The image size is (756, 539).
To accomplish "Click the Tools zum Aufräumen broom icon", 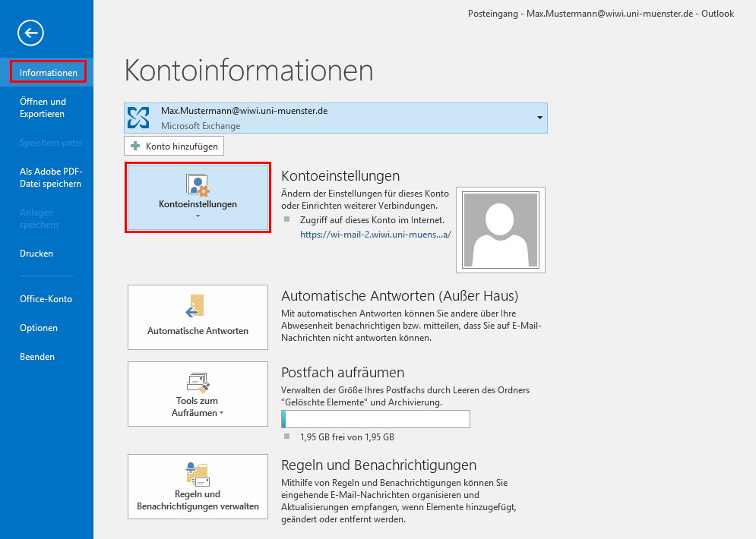I will 198,383.
